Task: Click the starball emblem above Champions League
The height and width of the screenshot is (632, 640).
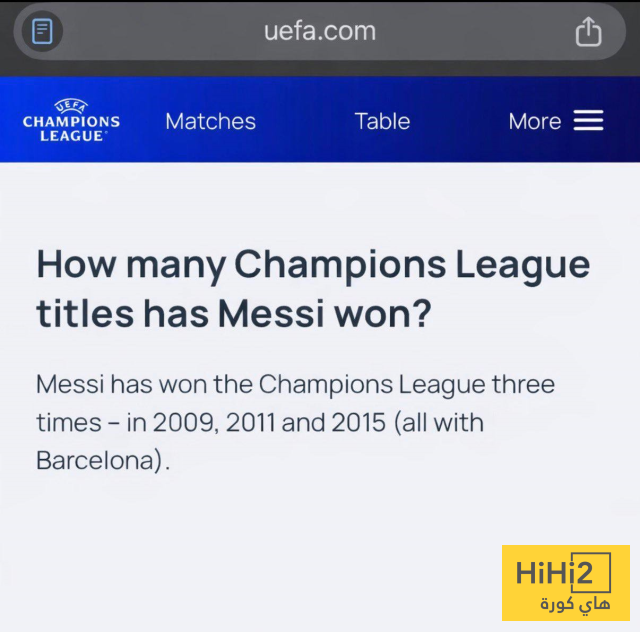Action: pos(71,105)
